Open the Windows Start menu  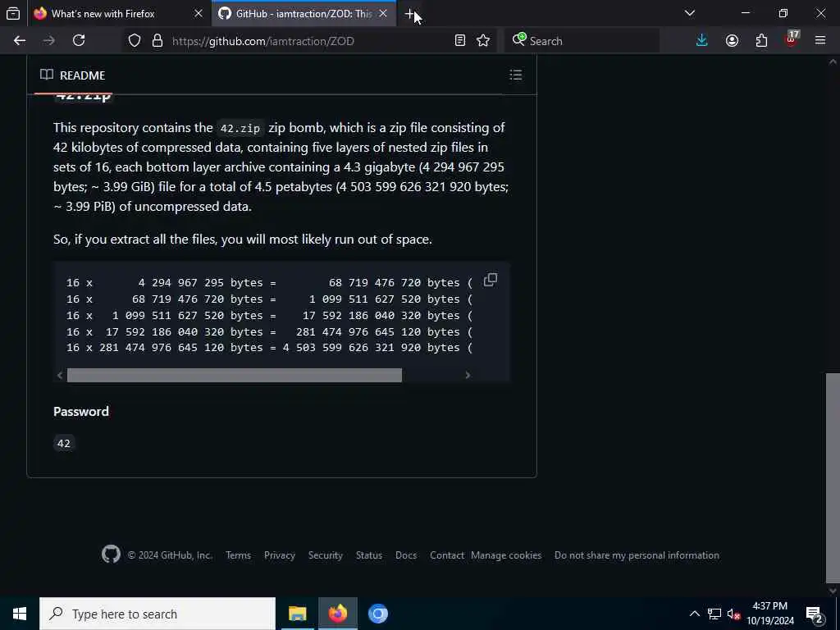(x=20, y=614)
